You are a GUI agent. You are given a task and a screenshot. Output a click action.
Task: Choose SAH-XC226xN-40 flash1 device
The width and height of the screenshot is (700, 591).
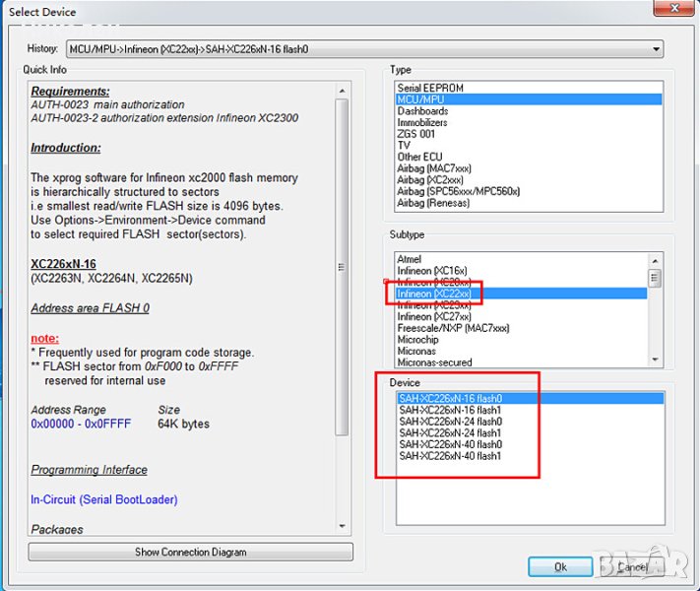click(x=450, y=456)
